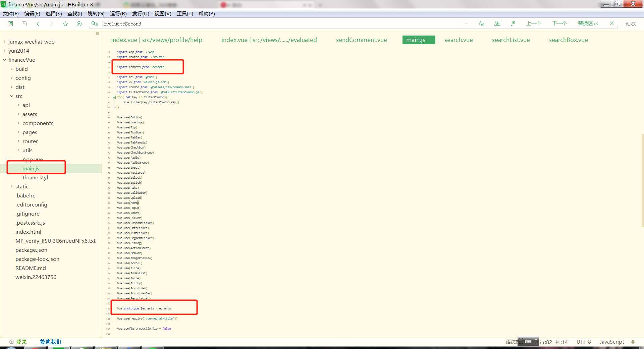644x349 pixels.
Task: Open main.js in file tree
Action: [31, 168]
